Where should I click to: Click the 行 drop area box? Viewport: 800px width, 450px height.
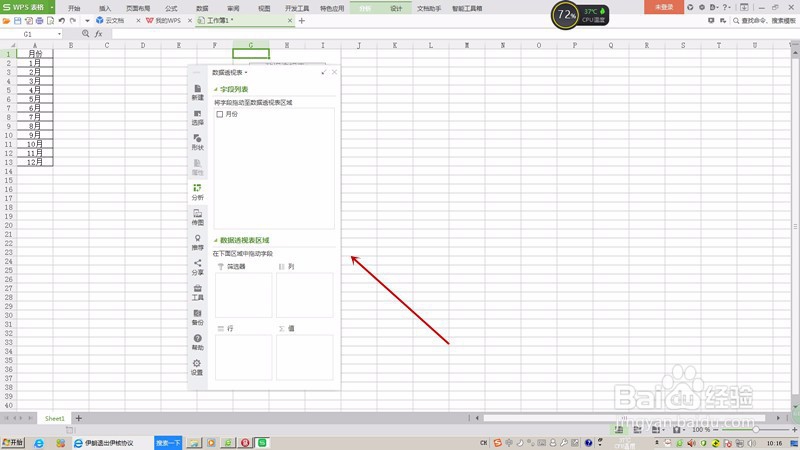pyautogui.click(x=243, y=358)
